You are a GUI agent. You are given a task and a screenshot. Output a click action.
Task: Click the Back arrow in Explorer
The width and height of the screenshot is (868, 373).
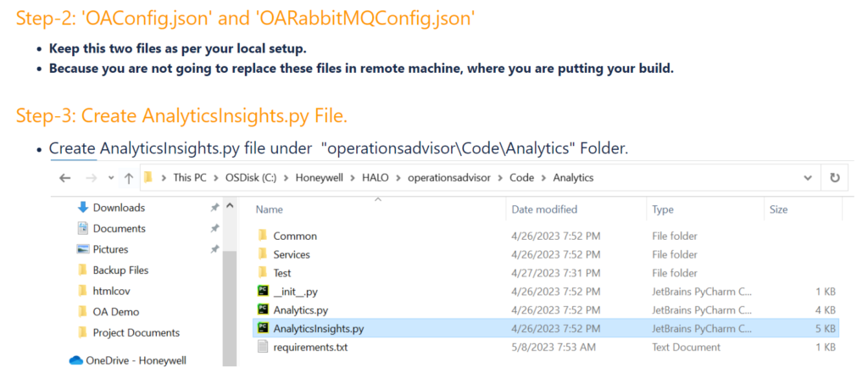click(64, 178)
